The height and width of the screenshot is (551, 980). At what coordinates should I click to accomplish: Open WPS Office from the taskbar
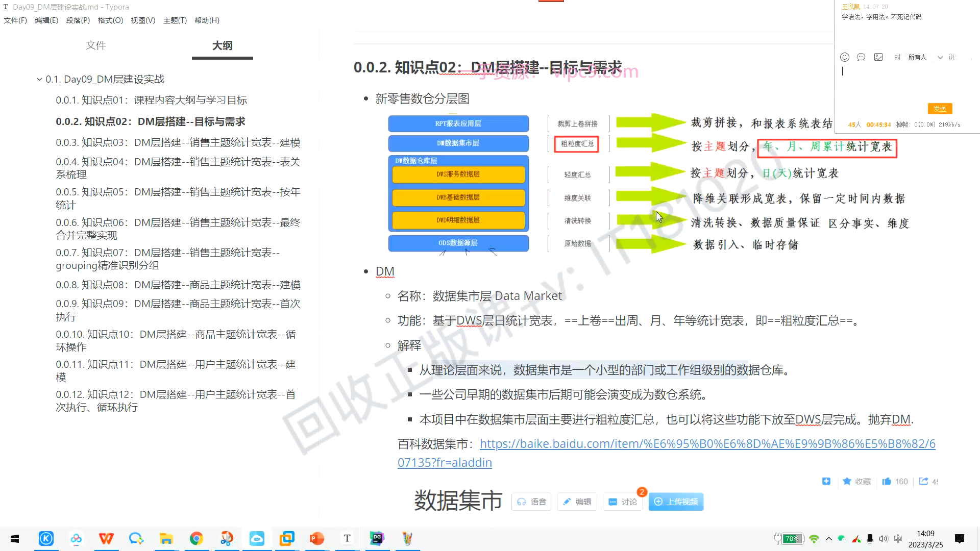click(106, 538)
